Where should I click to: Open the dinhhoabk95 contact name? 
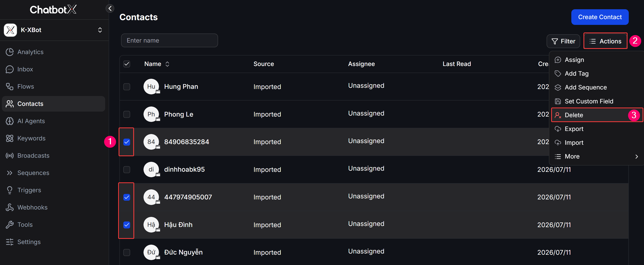[x=184, y=169]
